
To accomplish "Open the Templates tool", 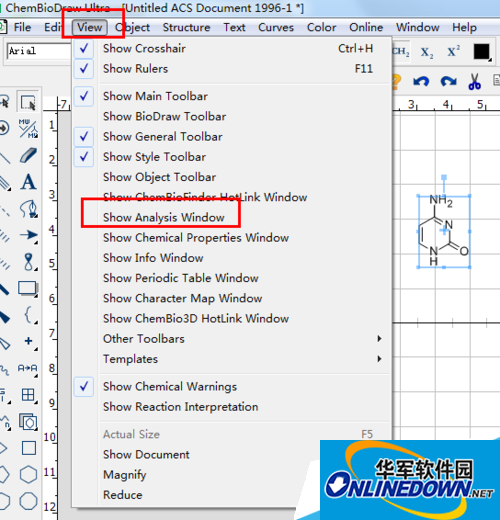I will coord(28,422).
